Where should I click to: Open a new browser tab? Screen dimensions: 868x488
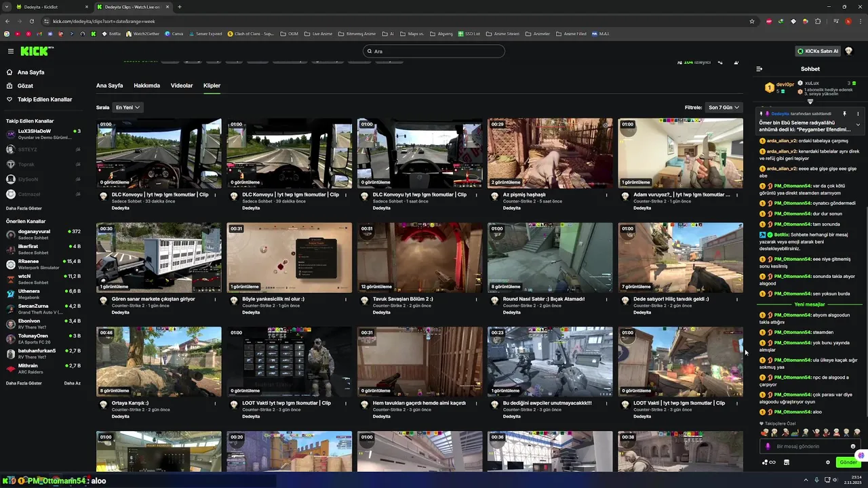(x=179, y=7)
